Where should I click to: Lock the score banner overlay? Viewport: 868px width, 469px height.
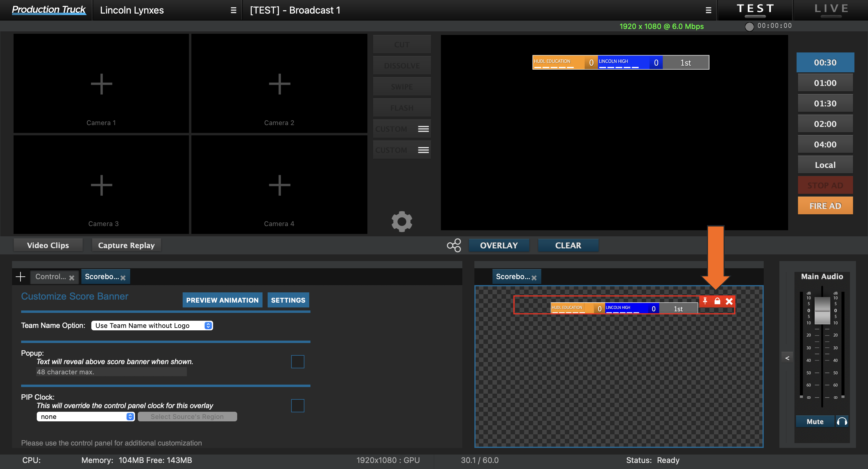(x=717, y=301)
